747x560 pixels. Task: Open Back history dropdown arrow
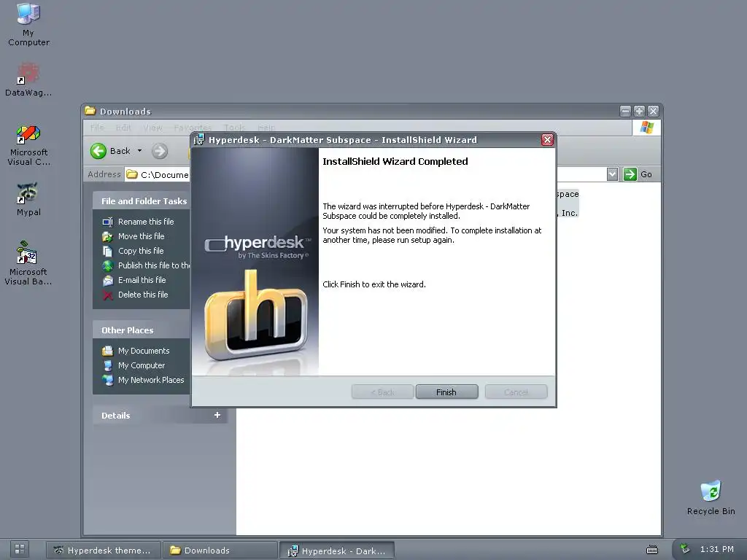pos(139,151)
